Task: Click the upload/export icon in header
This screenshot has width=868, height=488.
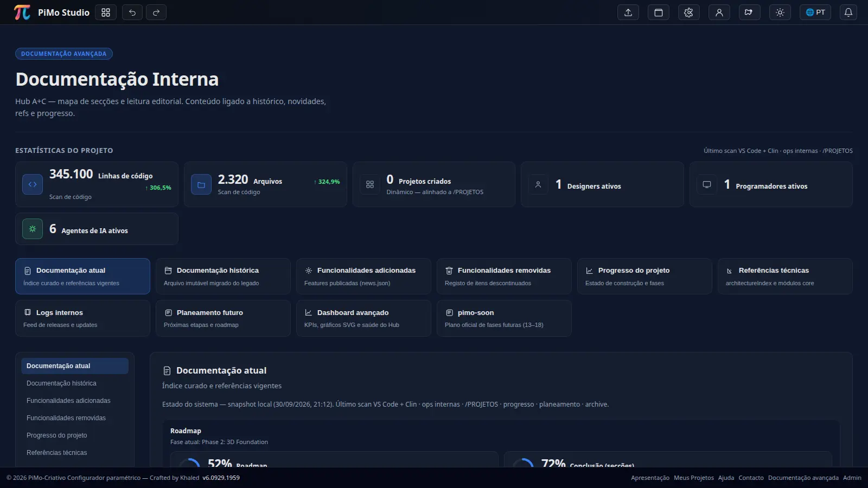Action: (x=628, y=12)
